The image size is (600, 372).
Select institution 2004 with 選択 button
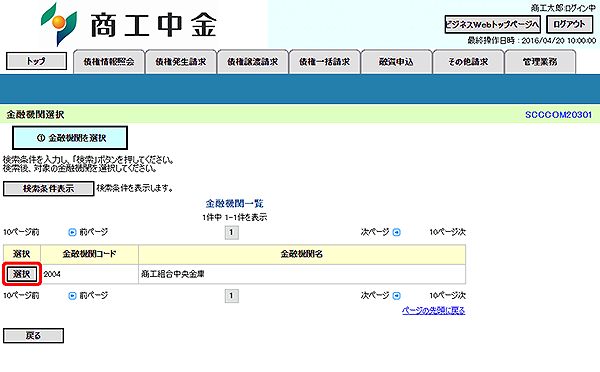pyautogui.click(x=21, y=274)
